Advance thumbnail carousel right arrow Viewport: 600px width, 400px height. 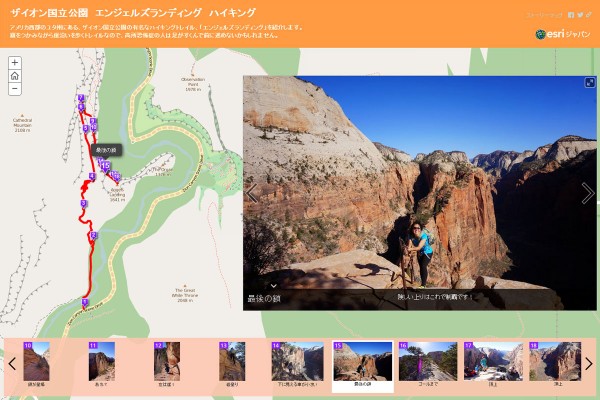[589, 364]
